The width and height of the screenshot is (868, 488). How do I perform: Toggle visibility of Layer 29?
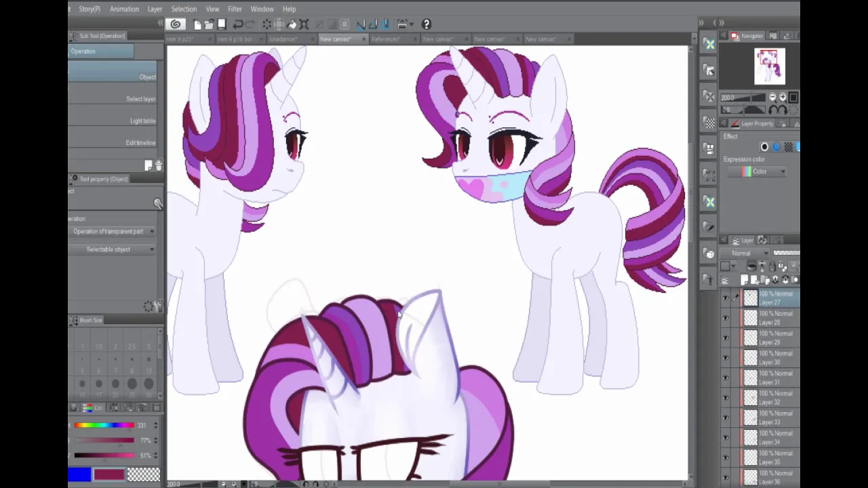click(x=726, y=338)
